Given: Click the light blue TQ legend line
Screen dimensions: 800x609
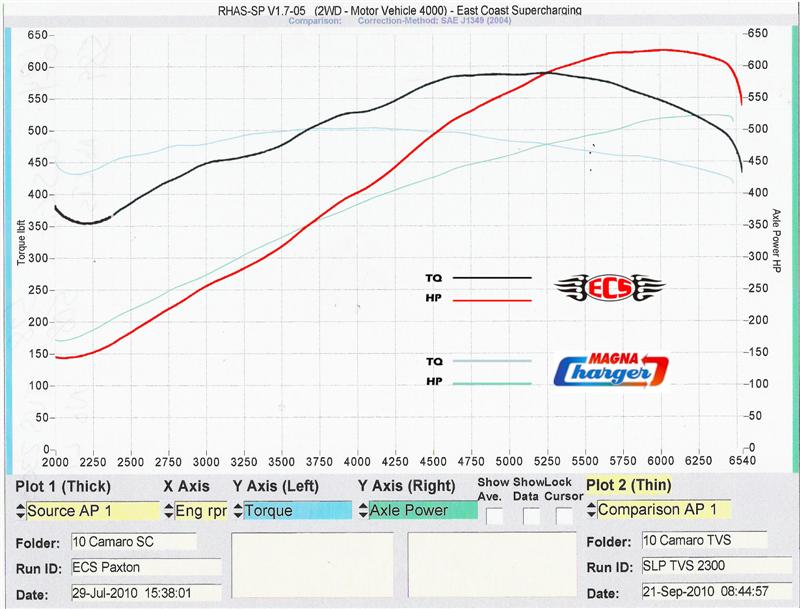Looking at the screenshot, I should 492,361.
